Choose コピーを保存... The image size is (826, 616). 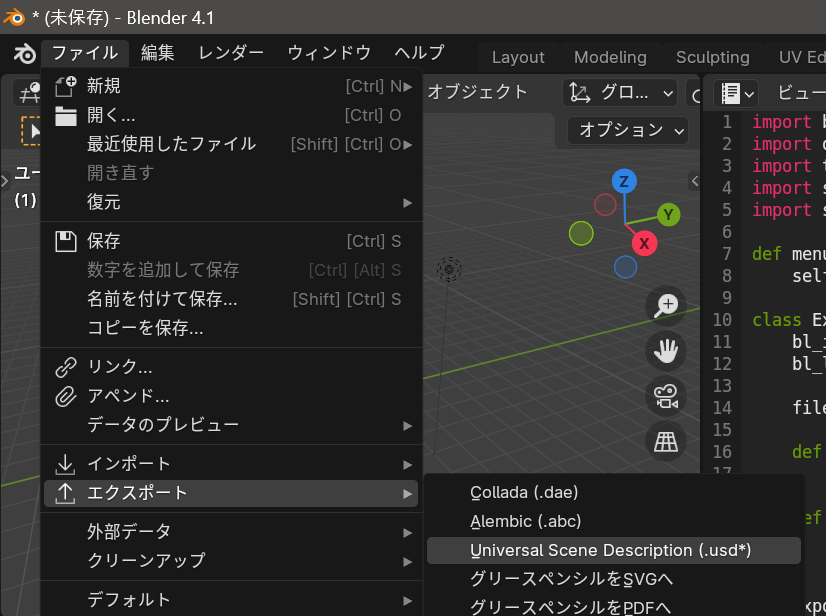[232, 328]
